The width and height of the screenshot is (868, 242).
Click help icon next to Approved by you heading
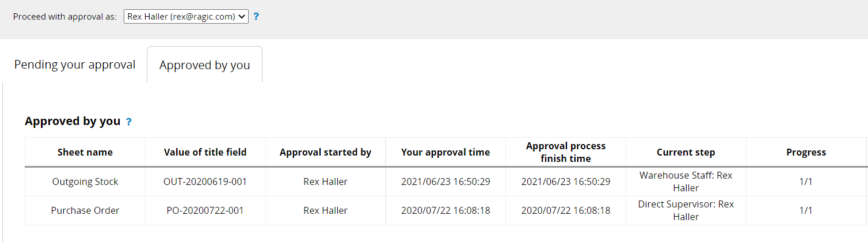point(129,122)
